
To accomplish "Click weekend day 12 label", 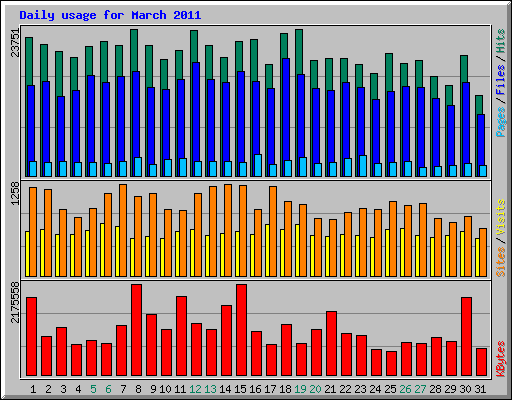I will click(195, 389).
